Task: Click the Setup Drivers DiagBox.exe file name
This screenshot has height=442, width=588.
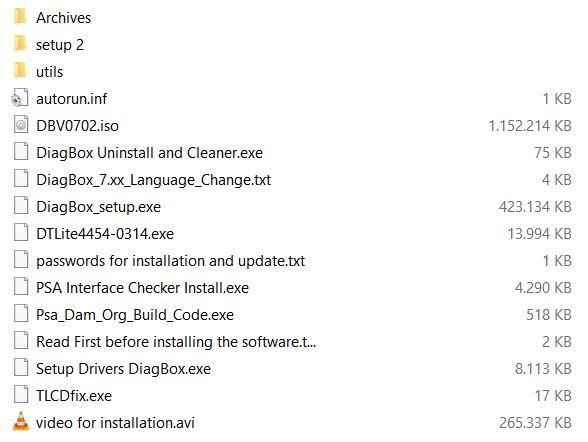Action: tap(123, 369)
